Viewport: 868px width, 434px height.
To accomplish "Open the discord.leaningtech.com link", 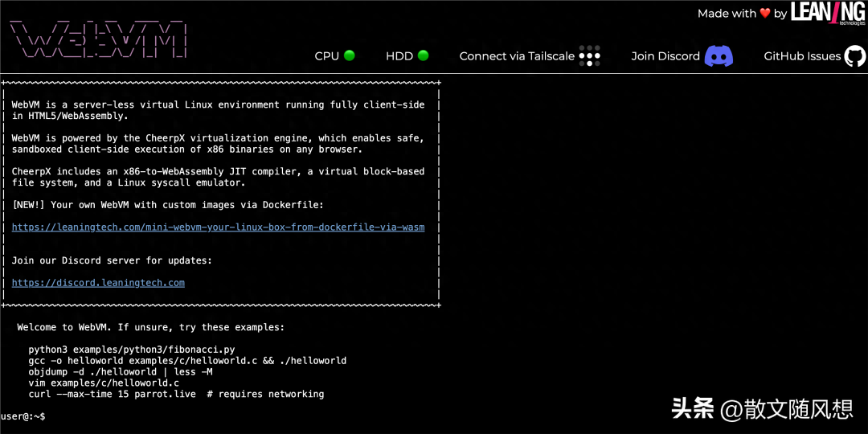I will click(98, 282).
